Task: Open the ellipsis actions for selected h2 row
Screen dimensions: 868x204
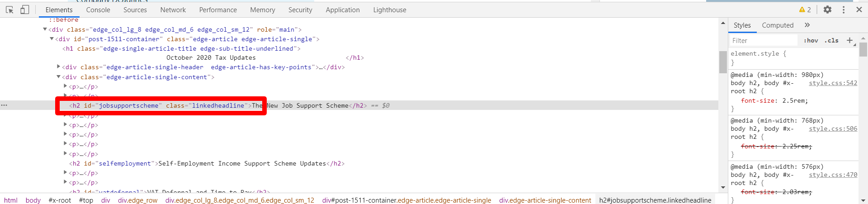Action: [x=4, y=105]
